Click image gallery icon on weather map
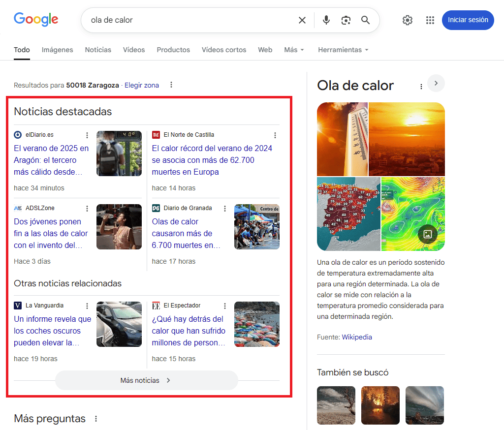504x430 pixels. [427, 234]
